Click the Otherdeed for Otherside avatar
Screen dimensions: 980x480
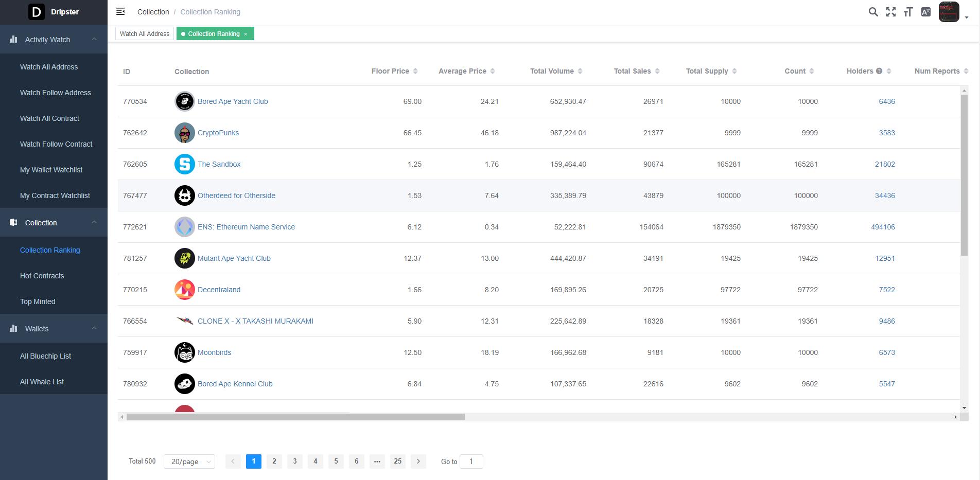coord(185,195)
